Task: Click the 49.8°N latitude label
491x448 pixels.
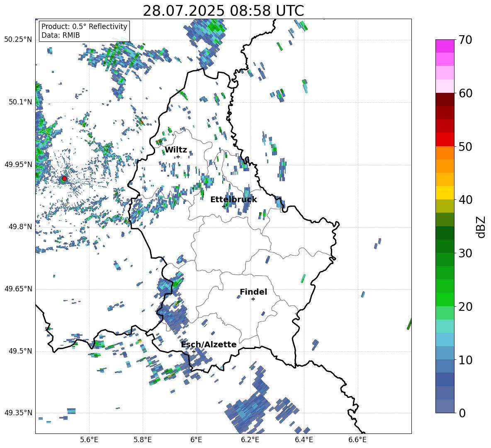Action: [20, 227]
